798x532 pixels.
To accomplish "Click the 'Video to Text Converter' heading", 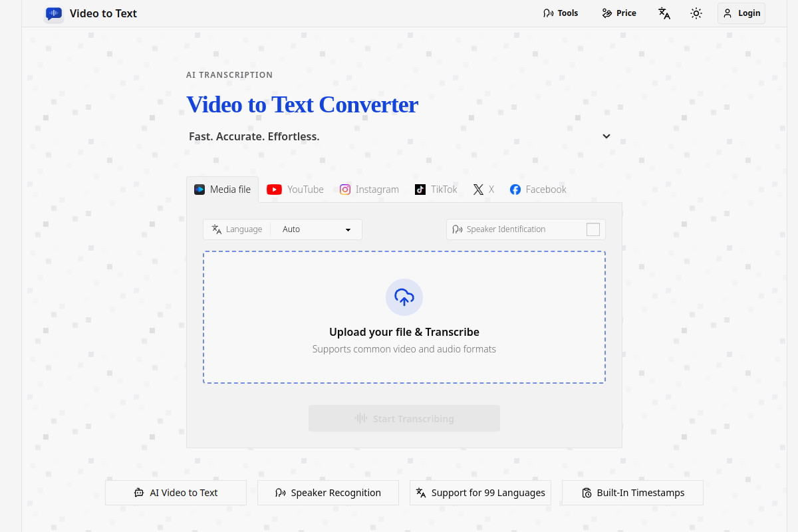I will 302,105.
